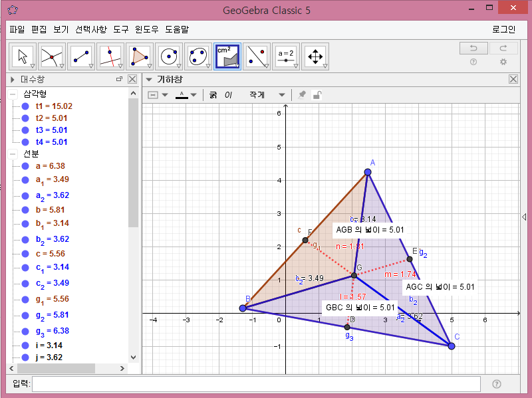The image size is (532, 398).
Task: Toggle visibility of t2 = 5.01
Action: 25,118
